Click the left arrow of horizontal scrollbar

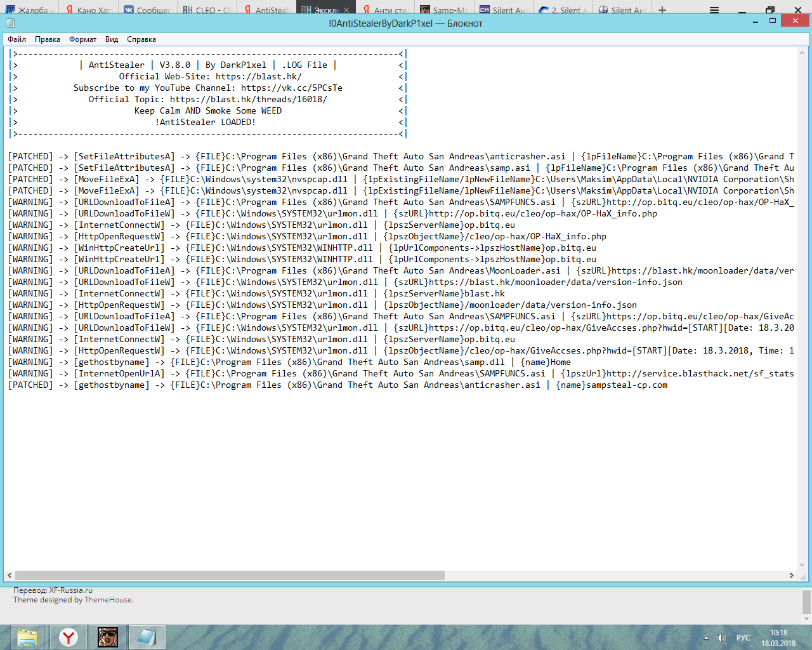coord(10,575)
